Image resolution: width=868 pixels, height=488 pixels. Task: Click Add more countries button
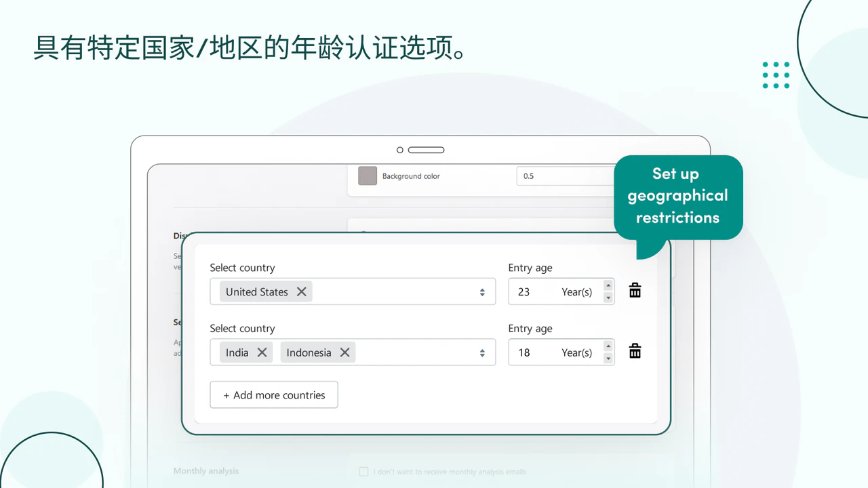coord(274,395)
